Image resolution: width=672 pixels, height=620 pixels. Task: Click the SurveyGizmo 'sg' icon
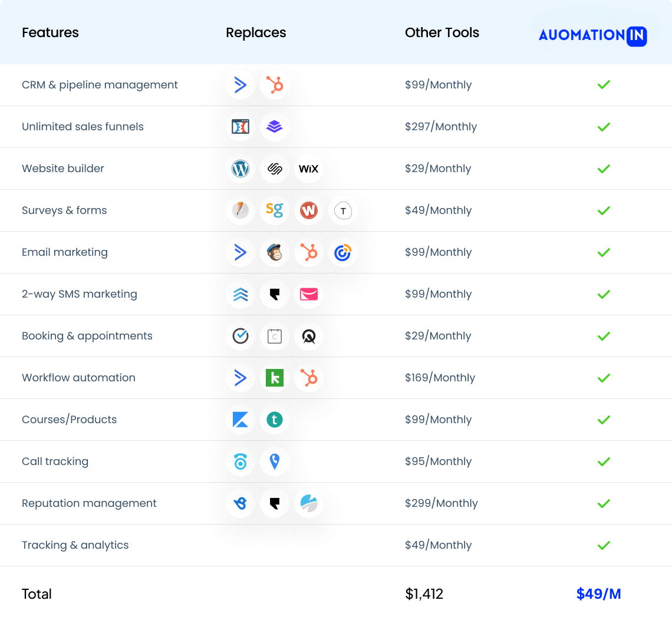(x=275, y=211)
